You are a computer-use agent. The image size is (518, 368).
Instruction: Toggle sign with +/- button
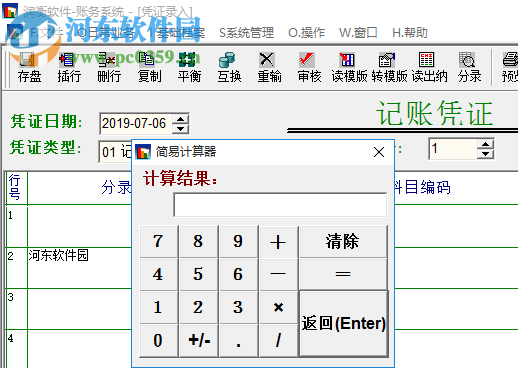click(198, 340)
